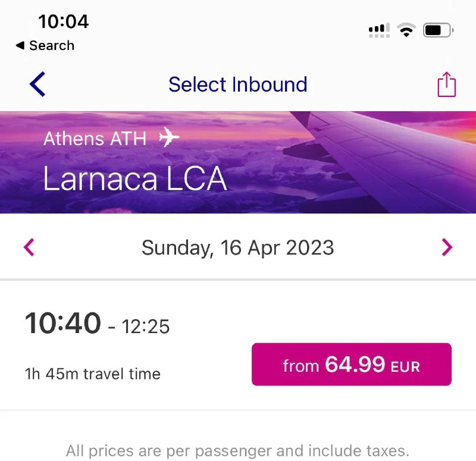The height and width of the screenshot is (461, 476).
Task: Select the 10:40 departure time
Action: (x=62, y=324)
